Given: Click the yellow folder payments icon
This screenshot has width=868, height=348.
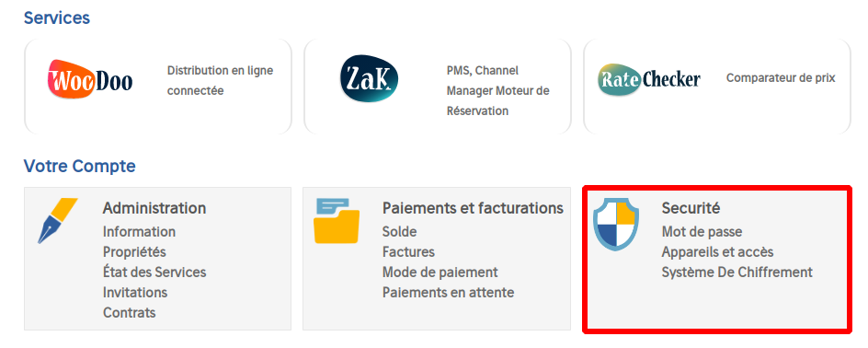Looking at the screenshot, I should (337, 221).
